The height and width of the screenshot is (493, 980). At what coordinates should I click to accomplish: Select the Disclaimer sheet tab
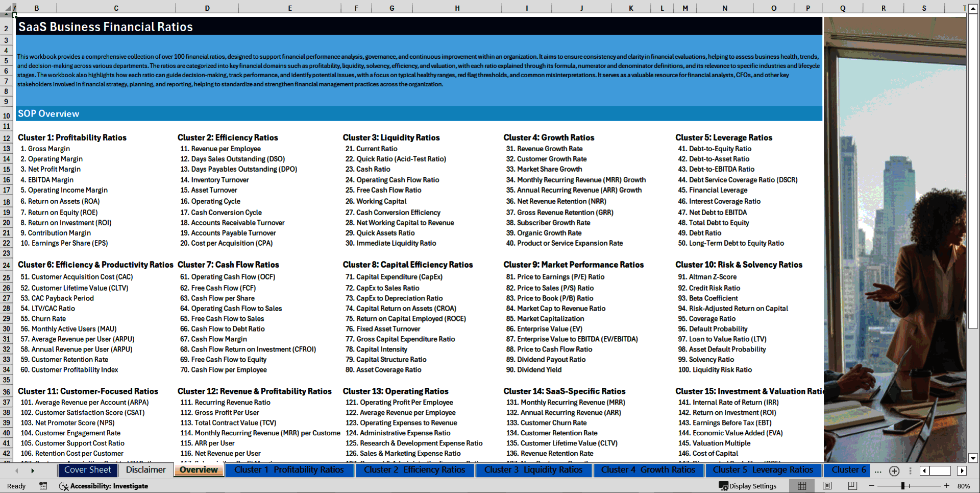click(145, 469)
